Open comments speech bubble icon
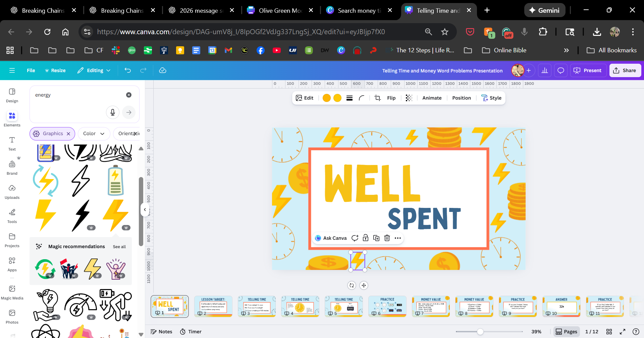 click(561, 70)
